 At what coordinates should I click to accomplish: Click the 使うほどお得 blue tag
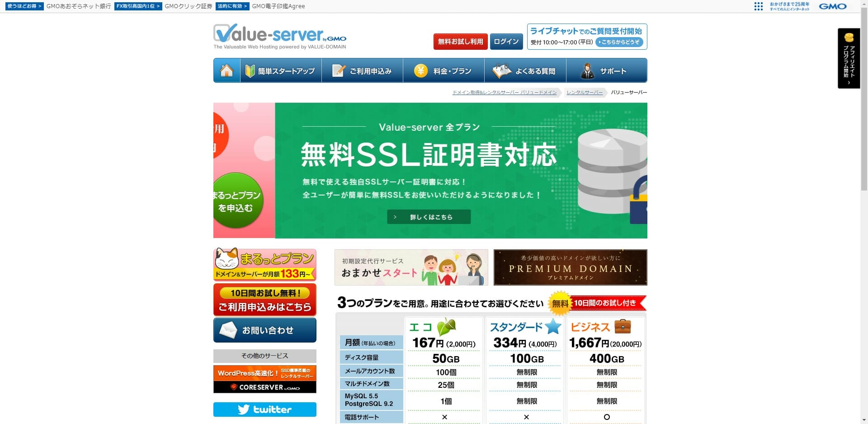(24, 6)
